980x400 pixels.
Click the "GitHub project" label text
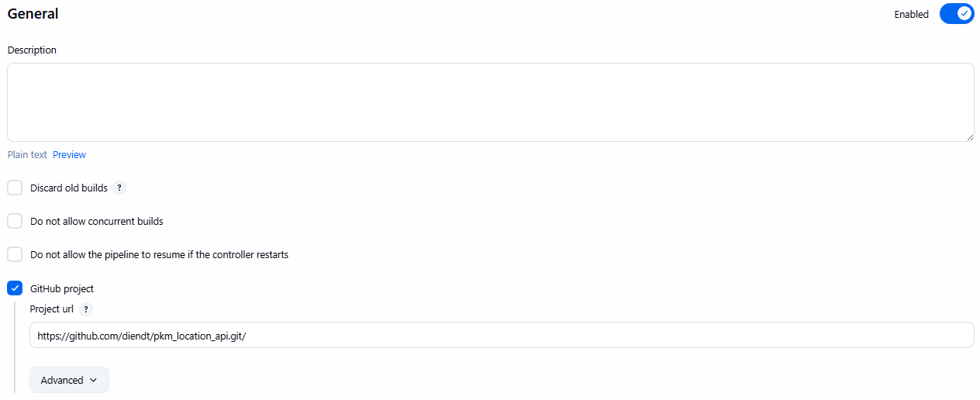[x=62, y=289]
